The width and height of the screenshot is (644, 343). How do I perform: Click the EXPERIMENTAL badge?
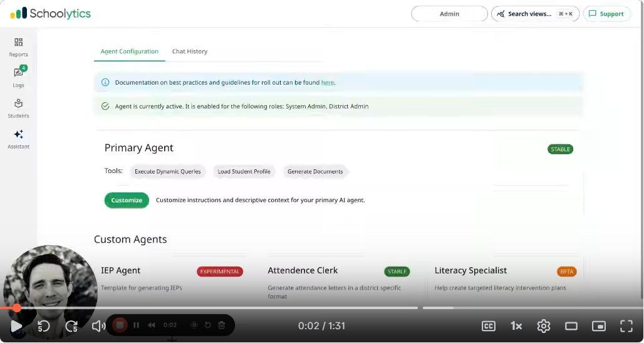coord(220,272)
